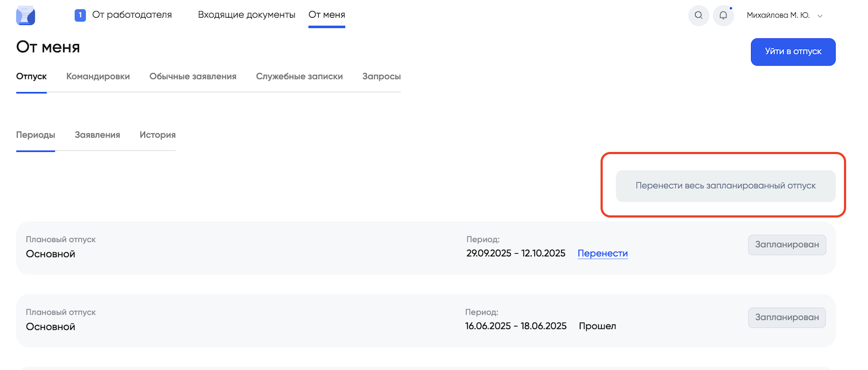Expand the user menu chevron

(820, 16)
